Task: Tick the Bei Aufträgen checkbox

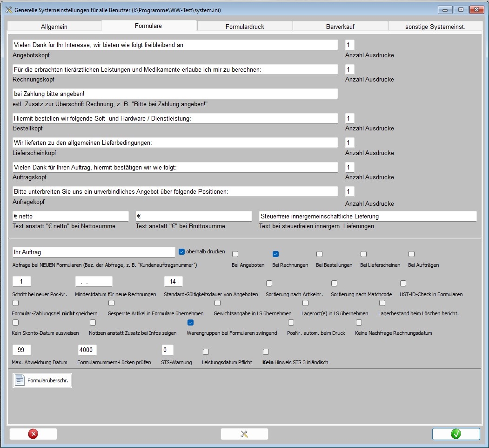Action: pos(412,254)
